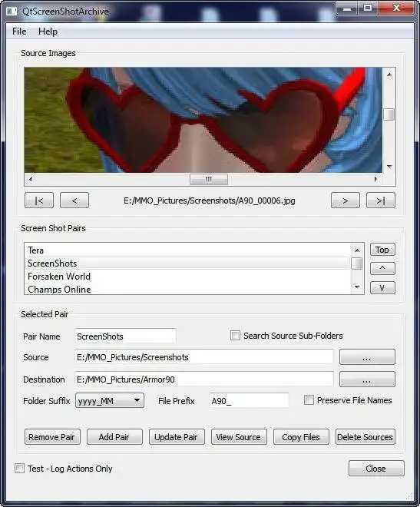Select Tera in the pairs list
The width and height of the screenshot is (420, 507).
pos(187,250)
